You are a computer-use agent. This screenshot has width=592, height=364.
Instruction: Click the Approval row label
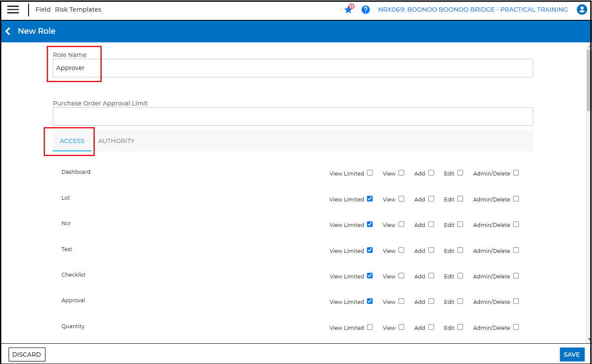[x=73, y=300]
